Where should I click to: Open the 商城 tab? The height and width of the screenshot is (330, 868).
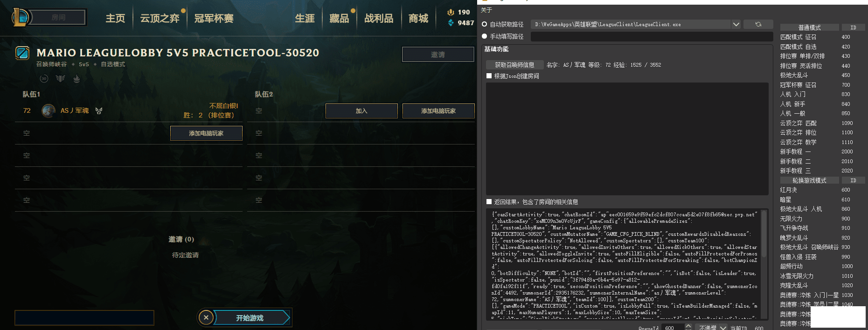[418, 18]
